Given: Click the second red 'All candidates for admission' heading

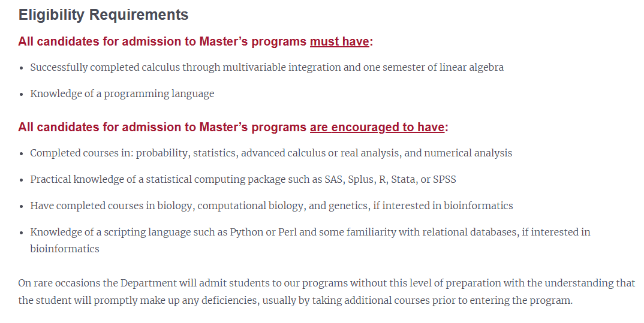Looking at the screenshot, I should [x=233, y=127].
